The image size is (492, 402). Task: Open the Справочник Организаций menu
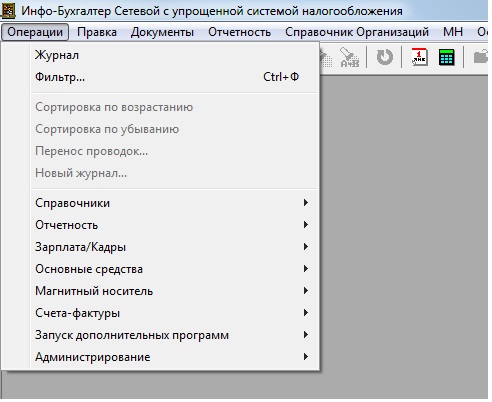(357, 32)
